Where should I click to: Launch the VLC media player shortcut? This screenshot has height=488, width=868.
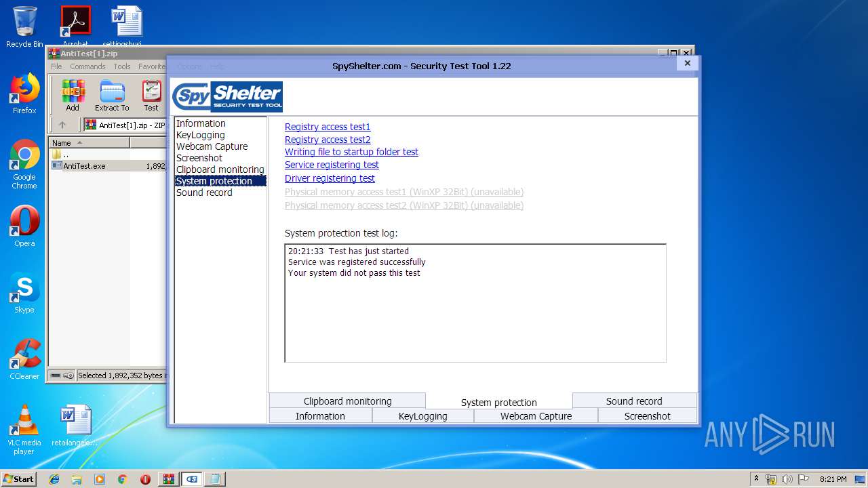click(24, 430)
